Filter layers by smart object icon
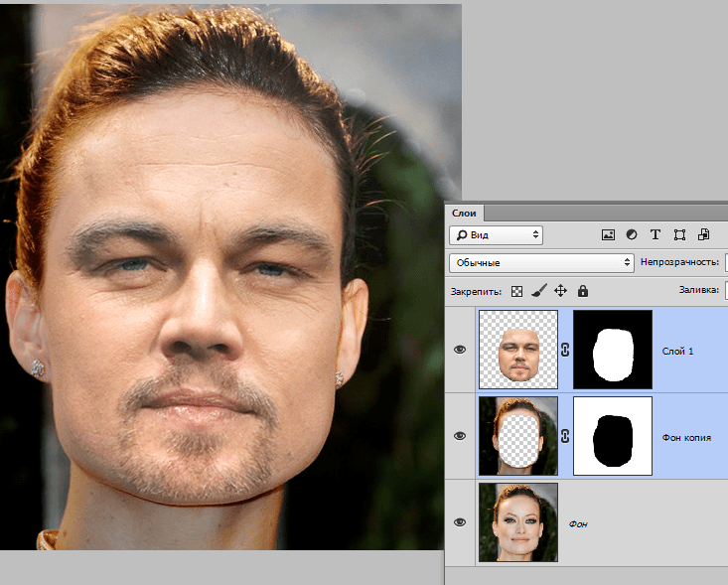Screen dimensions: 728x585 [x=703, y=235]
